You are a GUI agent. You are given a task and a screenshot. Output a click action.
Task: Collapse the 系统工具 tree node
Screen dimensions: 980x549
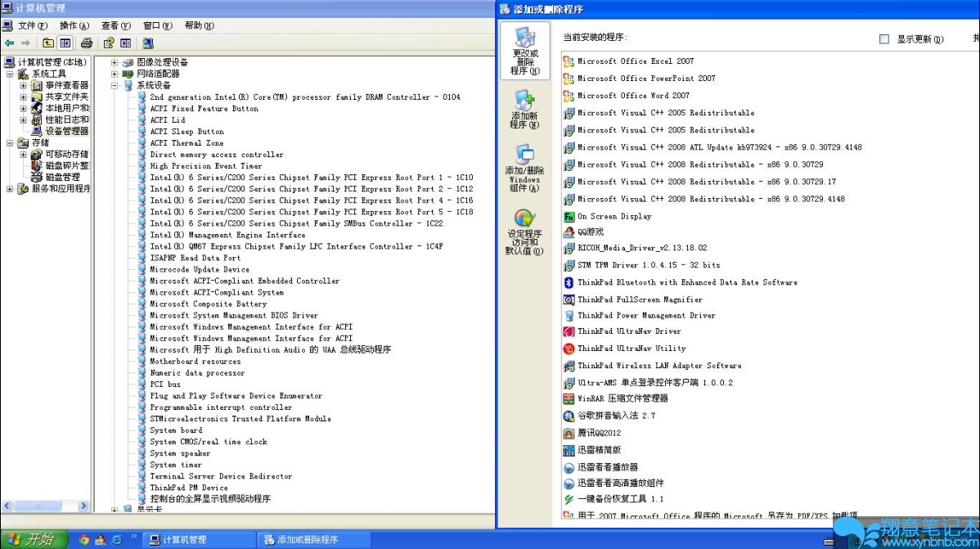(10, 74)
